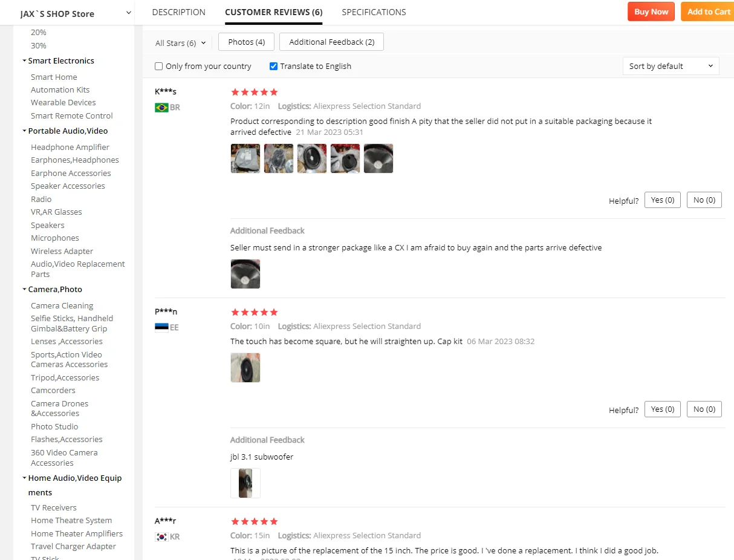Click the Estonia flag icon beside P***n

click(x=161, y=328)
